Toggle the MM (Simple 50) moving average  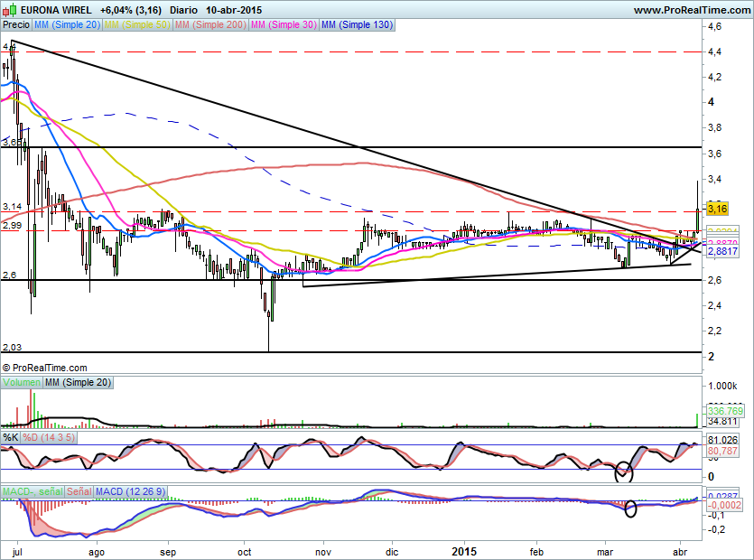136,25
